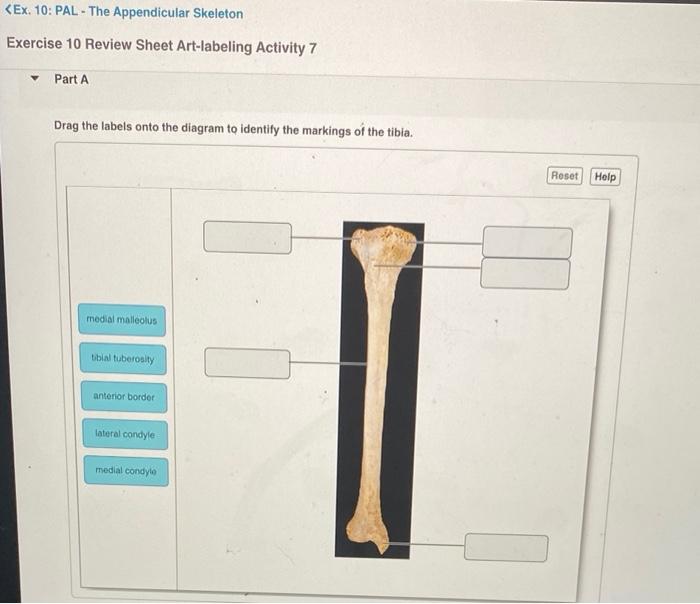Select the lateral condyle label
This screenshot has height=604, width=700.
point(125,434)
